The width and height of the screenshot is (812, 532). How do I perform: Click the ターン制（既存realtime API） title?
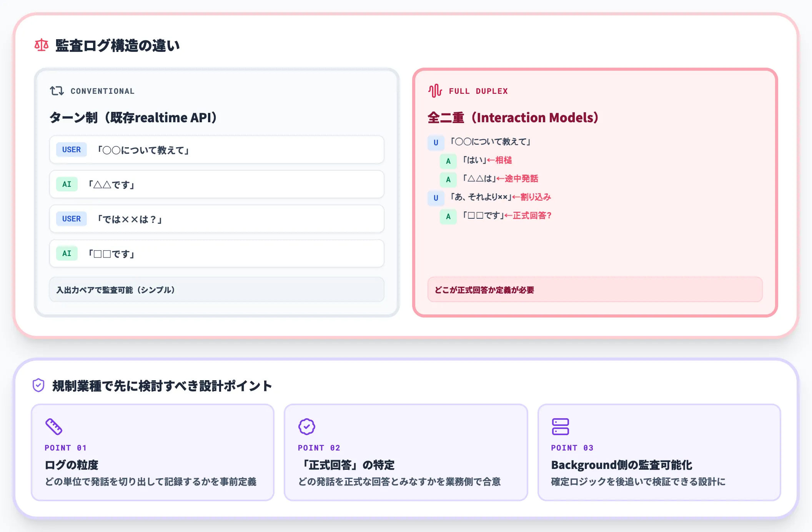[133, 117]
